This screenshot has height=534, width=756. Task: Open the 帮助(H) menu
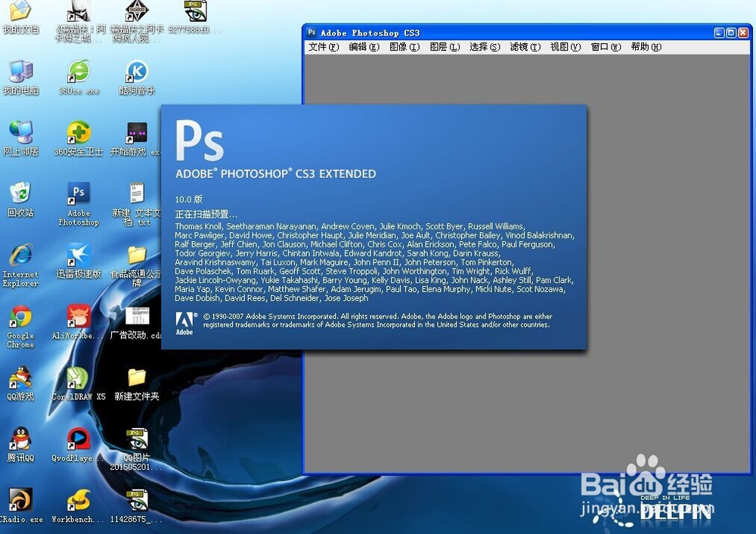coord(646,47)
